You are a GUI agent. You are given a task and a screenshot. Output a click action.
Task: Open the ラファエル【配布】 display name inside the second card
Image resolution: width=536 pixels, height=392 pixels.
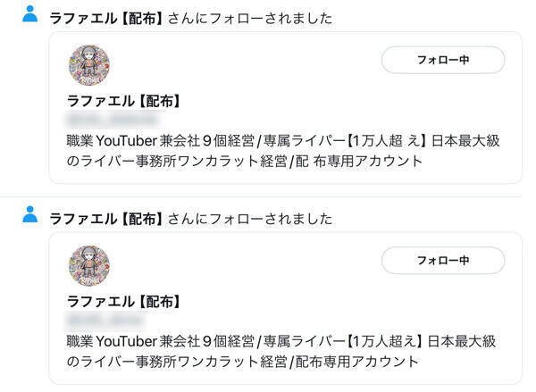pos(123,301)
